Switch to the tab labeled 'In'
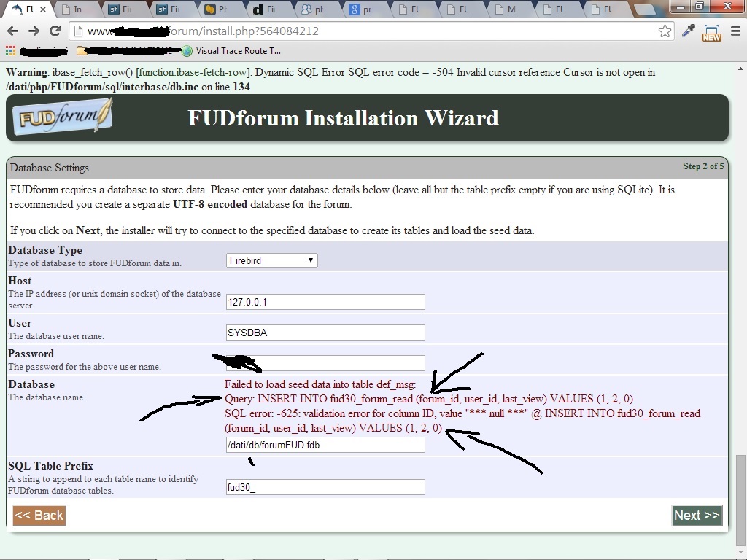 pyautogui.click(x=76, y=9)
